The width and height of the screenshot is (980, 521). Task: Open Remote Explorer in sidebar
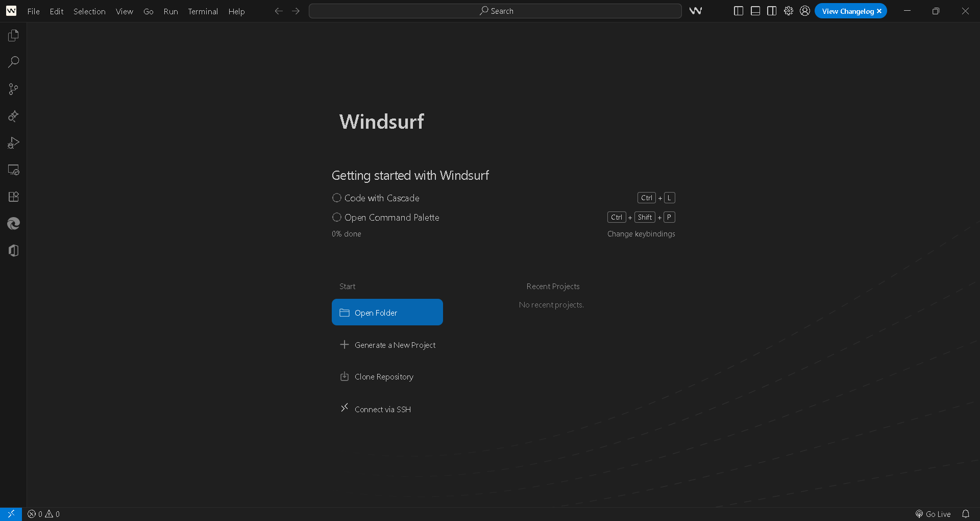[x=13, y=170]
